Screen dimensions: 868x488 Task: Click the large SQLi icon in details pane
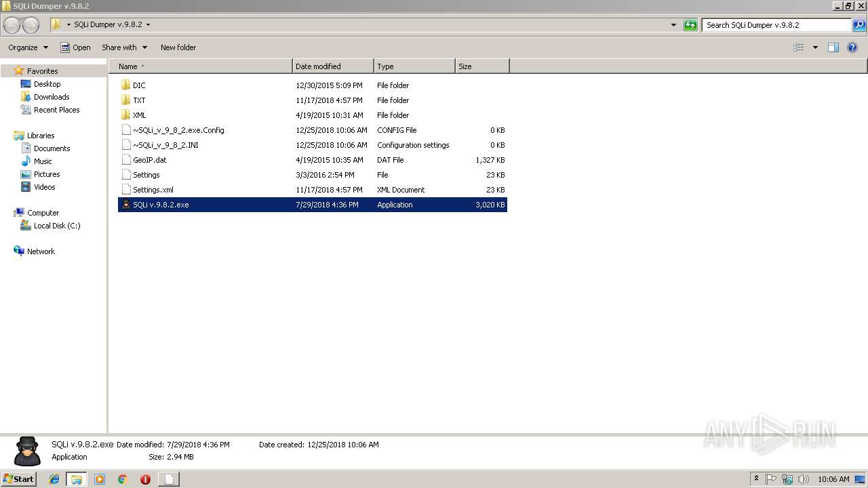pos(27,451)
